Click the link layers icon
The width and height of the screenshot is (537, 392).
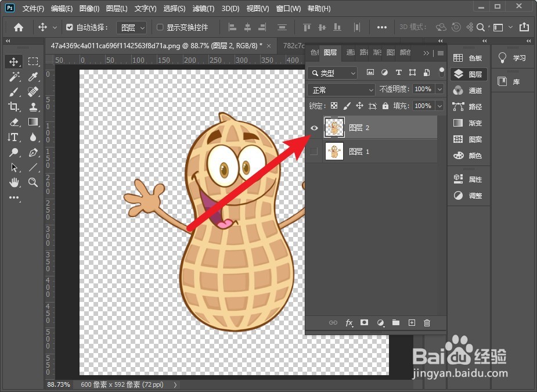click(x=333, y=322)
